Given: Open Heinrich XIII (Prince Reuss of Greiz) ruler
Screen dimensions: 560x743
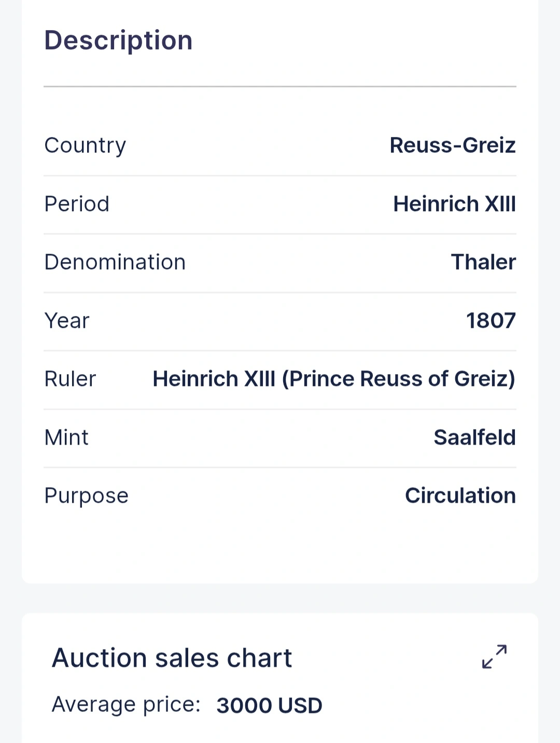Looking at the screenshot, I should pyautogui.click(x=334, y=379).
